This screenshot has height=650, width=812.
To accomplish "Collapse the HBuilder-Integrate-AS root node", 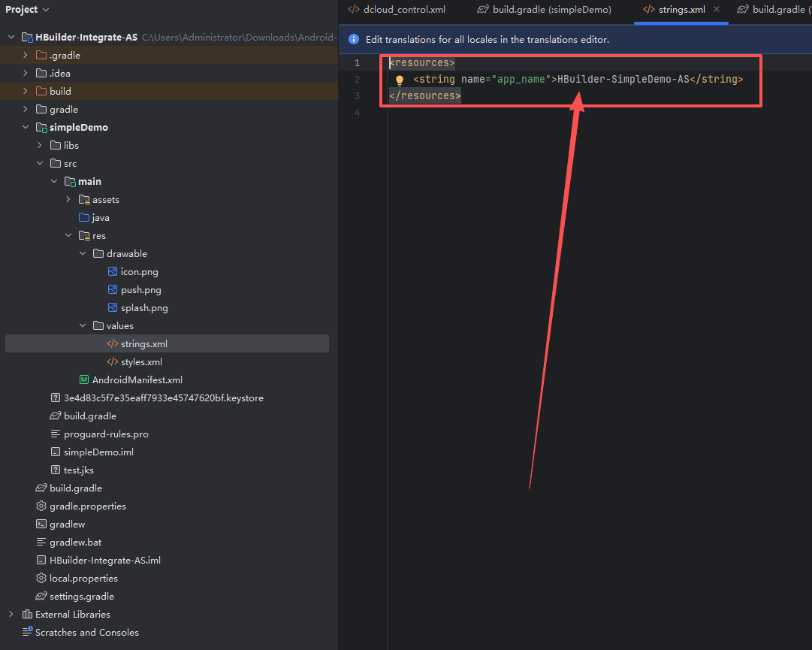I will 11,37.
